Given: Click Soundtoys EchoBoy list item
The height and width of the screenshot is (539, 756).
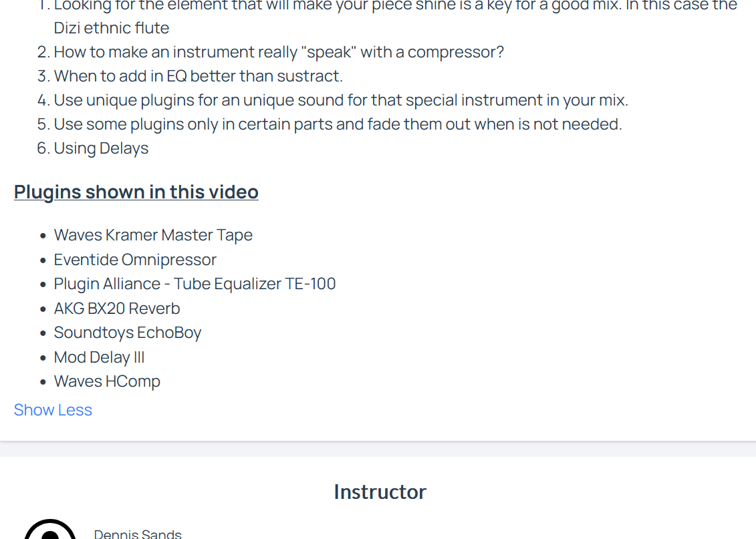Looking at the screenshot, I should coord(127,333).
